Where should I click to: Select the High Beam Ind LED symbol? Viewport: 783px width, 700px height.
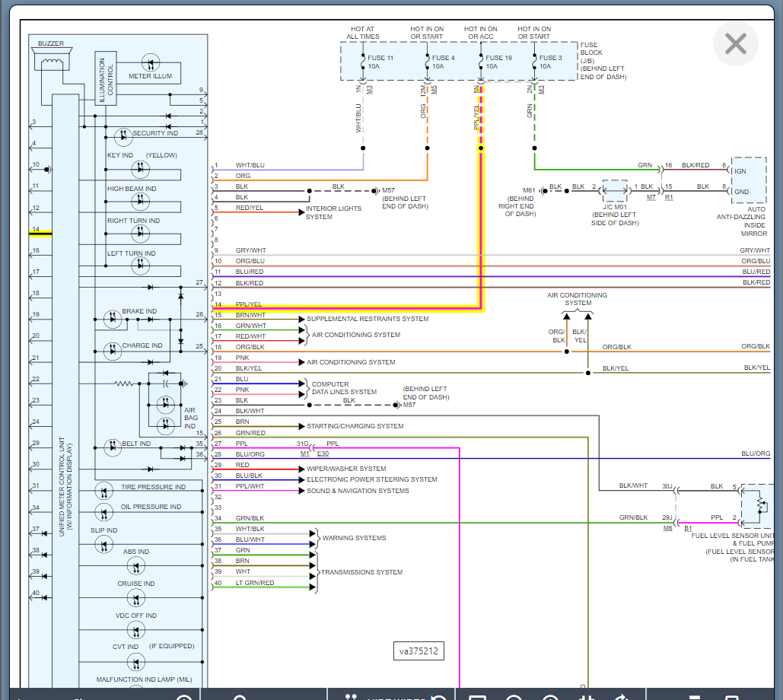pos(140,201)
